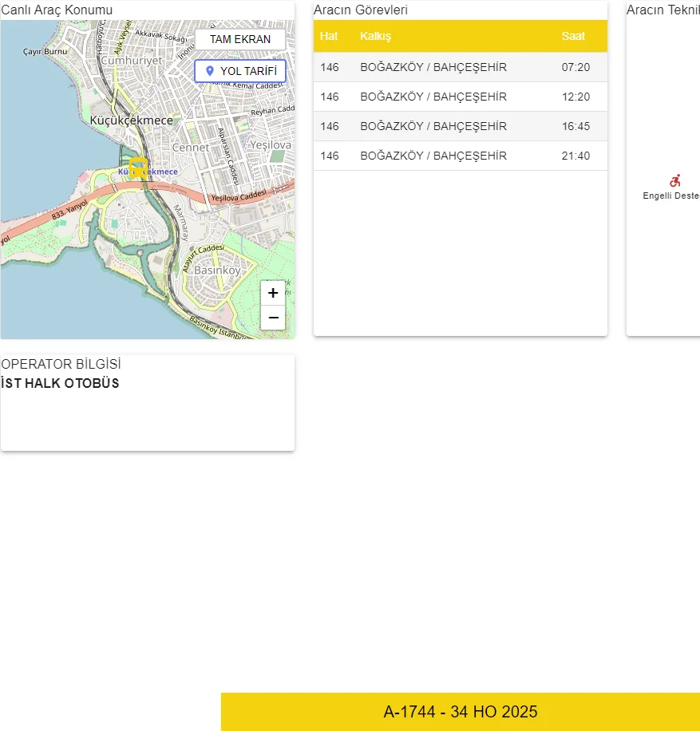Screen dimensions: 700x731
Task: Click the yellow bus marker on map
Action: pos(138,168)
